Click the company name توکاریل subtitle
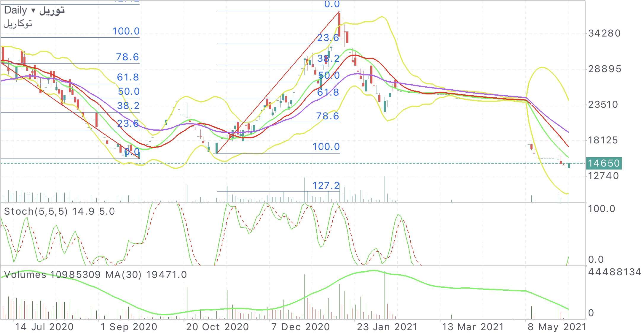The width and height of the screenshot is (644, 334). click(x=18, y=23)
